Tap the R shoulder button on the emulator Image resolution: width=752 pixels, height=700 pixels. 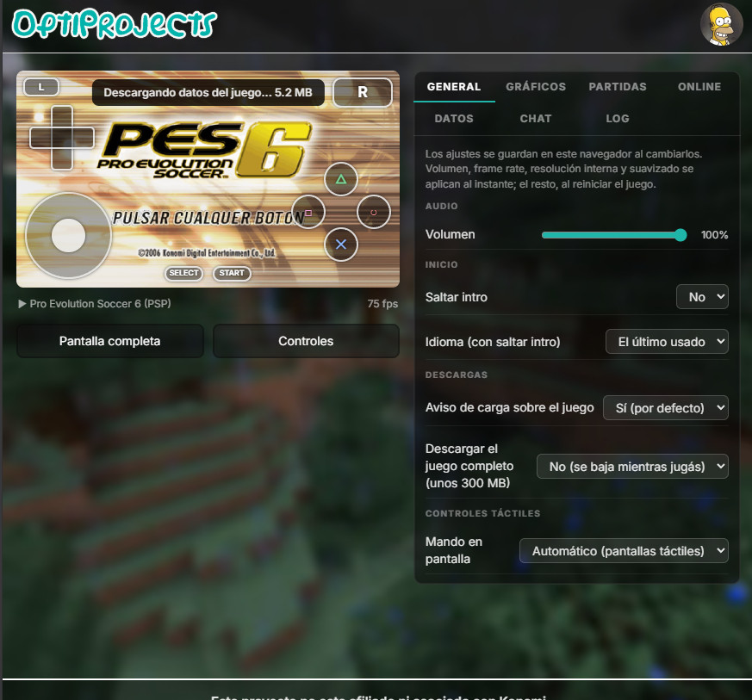click(x=363, y=92)
